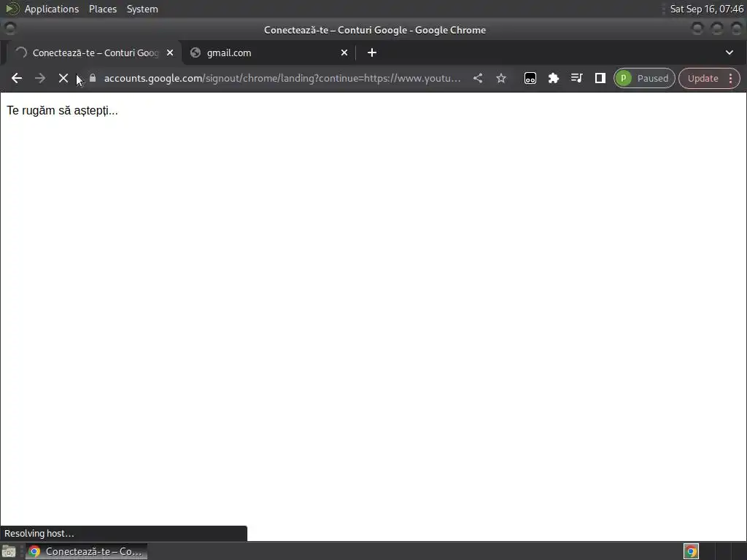
Task: Open Chrome three-dot menu
Action: [x=731, y=78]
